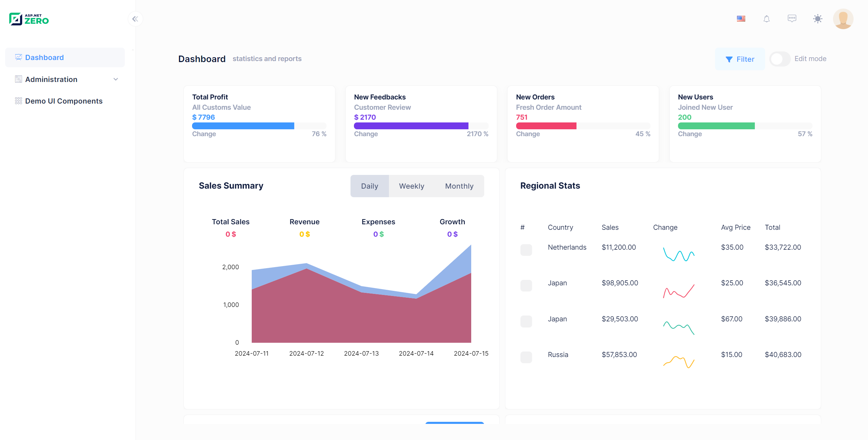Enable the Edit mode toggle
868x440 pixels.
780,59
